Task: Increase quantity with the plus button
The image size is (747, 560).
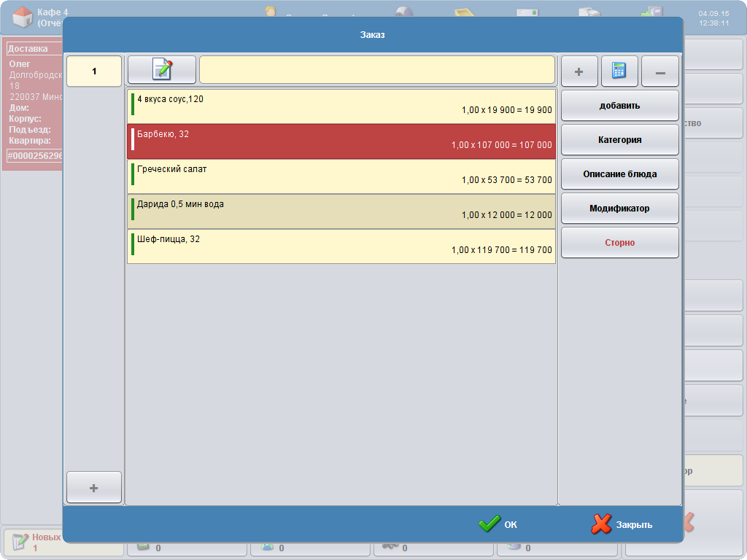Action: (x=579, y=71)
